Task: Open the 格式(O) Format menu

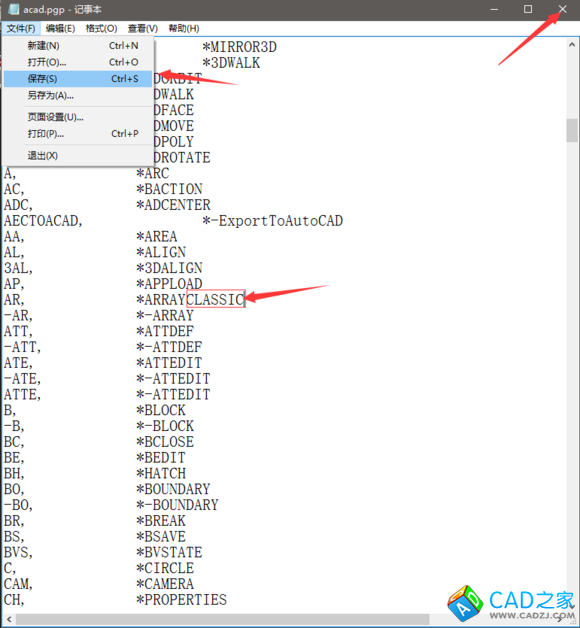Action: pyautogui.click(x=101, y=28)
